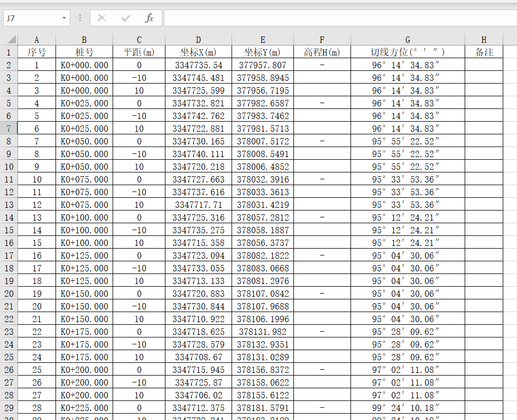Open the Name Box dropdown arrow

64,18
